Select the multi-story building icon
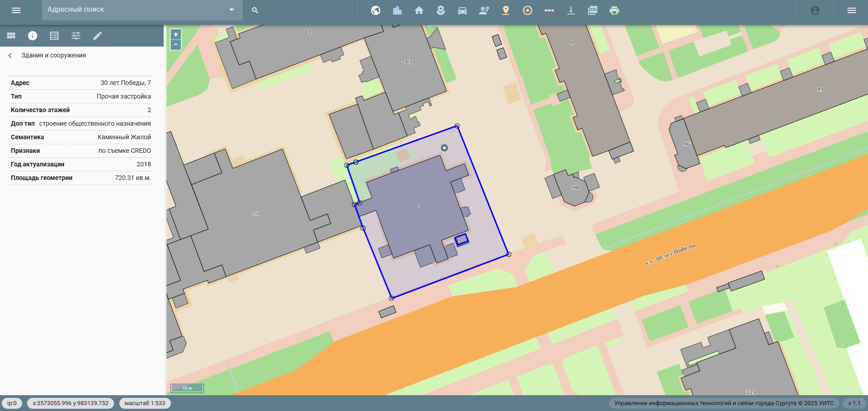This screenshot has height=411, width=868. 397,10
